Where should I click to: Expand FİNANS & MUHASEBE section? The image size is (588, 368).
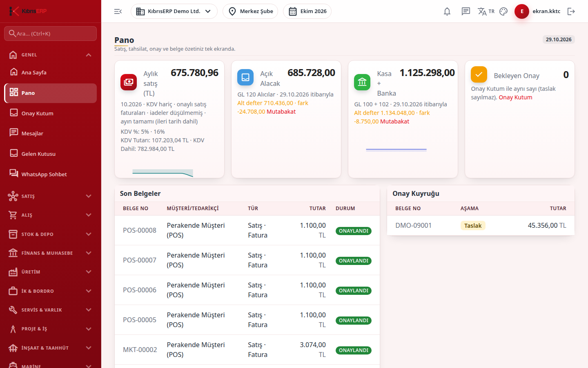tap(51, 253)
